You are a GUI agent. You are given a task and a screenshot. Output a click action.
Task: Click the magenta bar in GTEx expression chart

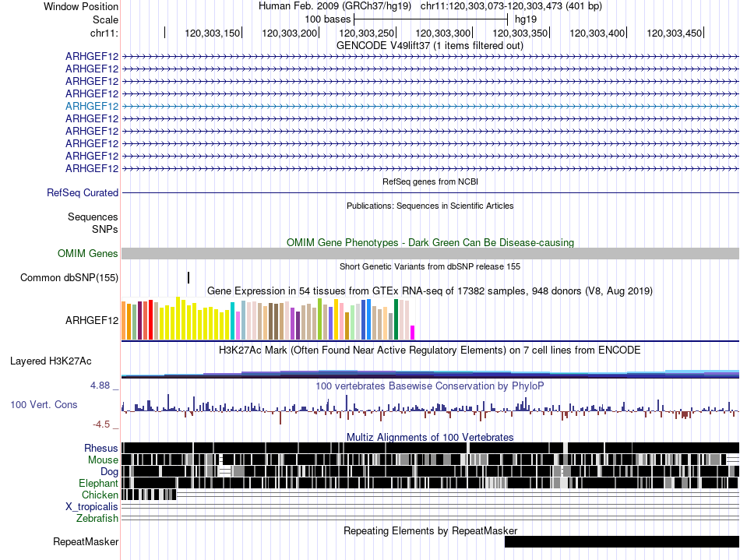click(x=413, y=333)
